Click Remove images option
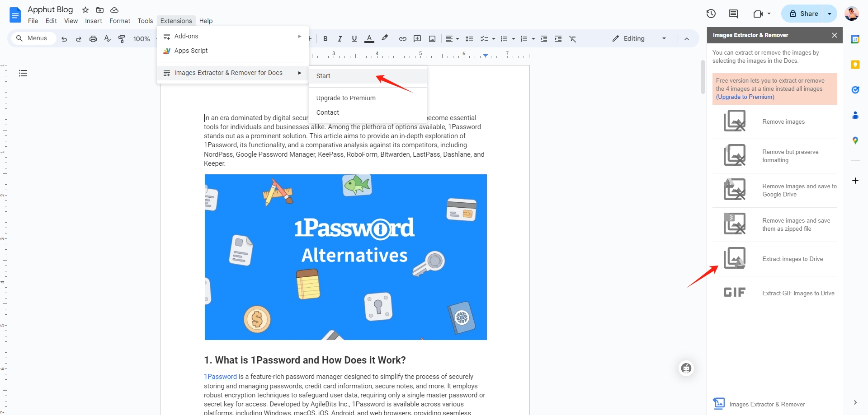 tap(775, 121)
